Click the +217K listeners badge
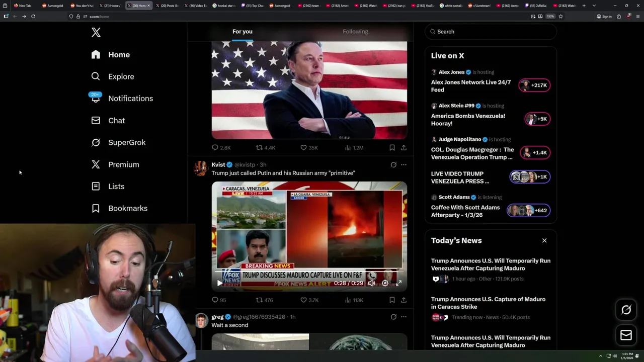Screen dimensions: 644x362 coord(534,85)
